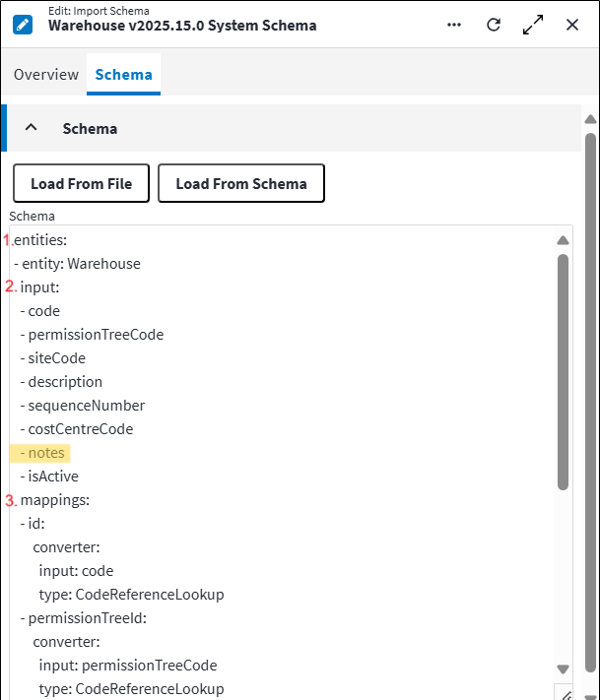The width and height of the screenshot is (600, 700).
Task: Collapse the Schema section chevron
Action: point(31,128)
